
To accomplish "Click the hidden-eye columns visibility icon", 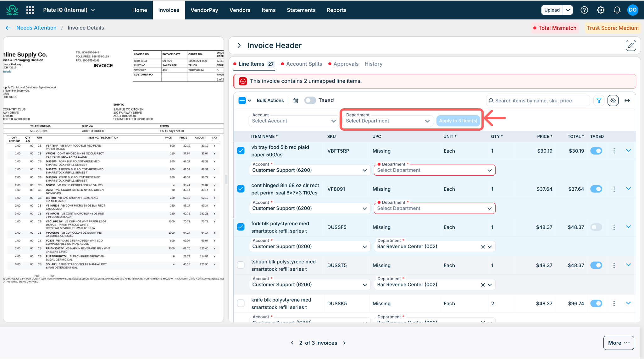I will click(x=613, y=101).
